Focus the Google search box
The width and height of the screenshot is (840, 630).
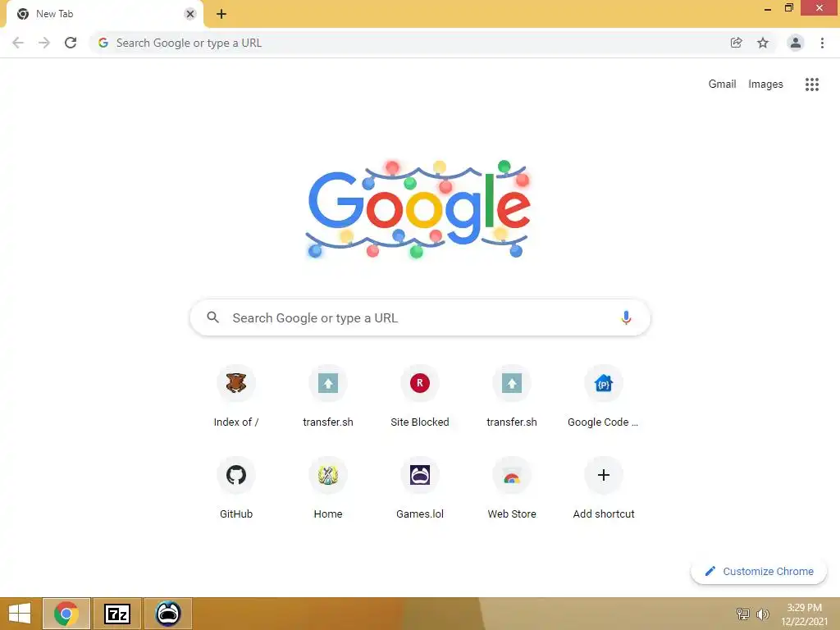[x=420, y=317]
